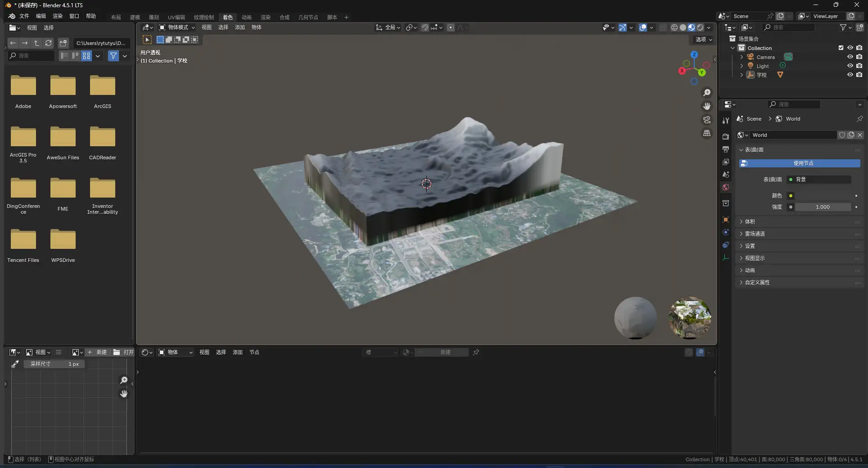Viewport: 868px width, 468px height.
Task: Select the Render properties tab
Action: [725, 137]
